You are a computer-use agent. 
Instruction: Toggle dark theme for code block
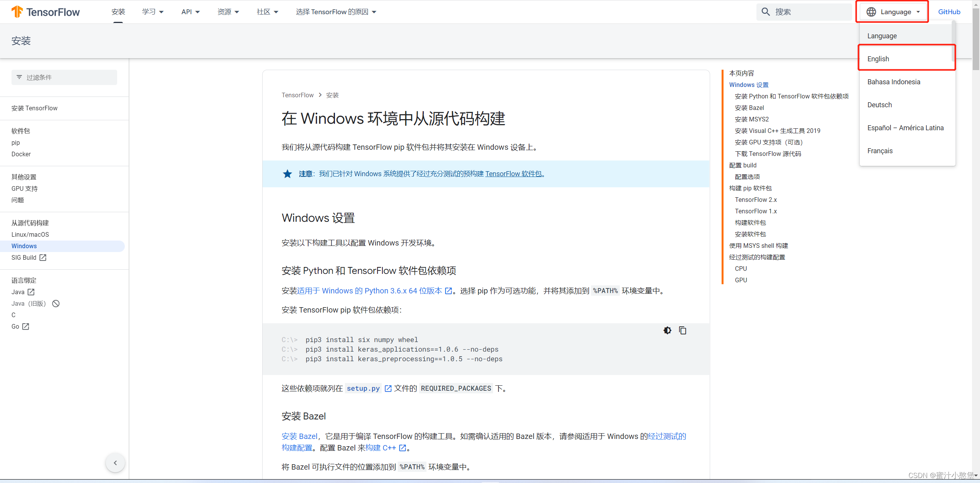(667, 330)
